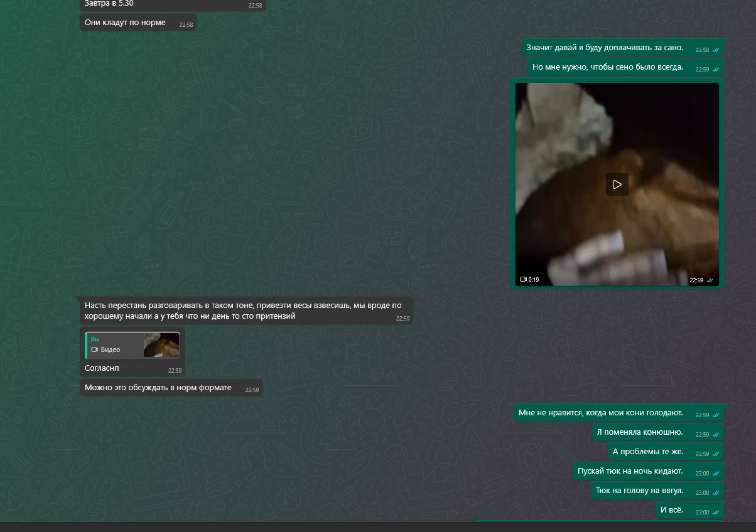This screenshot has width=756, height=532.
Task: Click the video icon in the quoted reply
Action: [95, 349]
